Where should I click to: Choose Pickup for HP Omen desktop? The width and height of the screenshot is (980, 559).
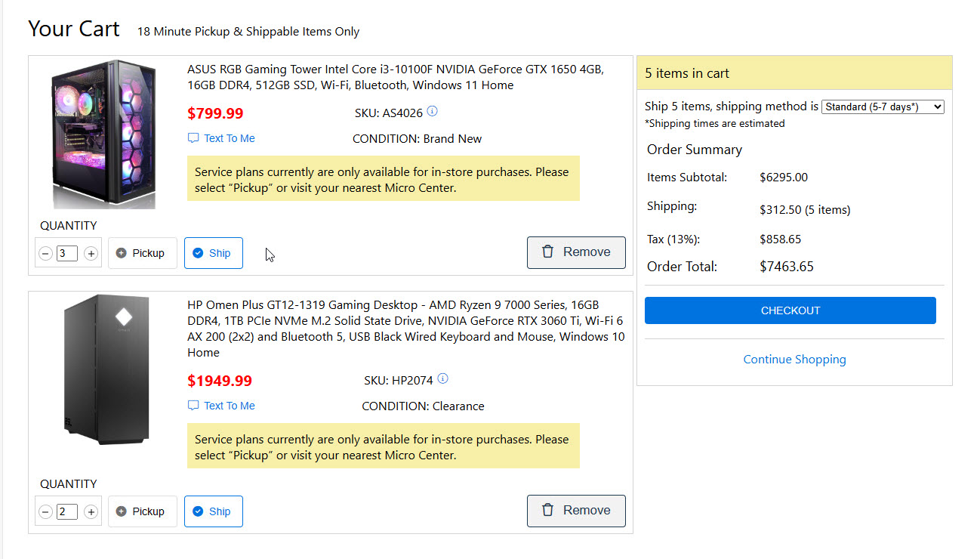click(x=142, y=511)
